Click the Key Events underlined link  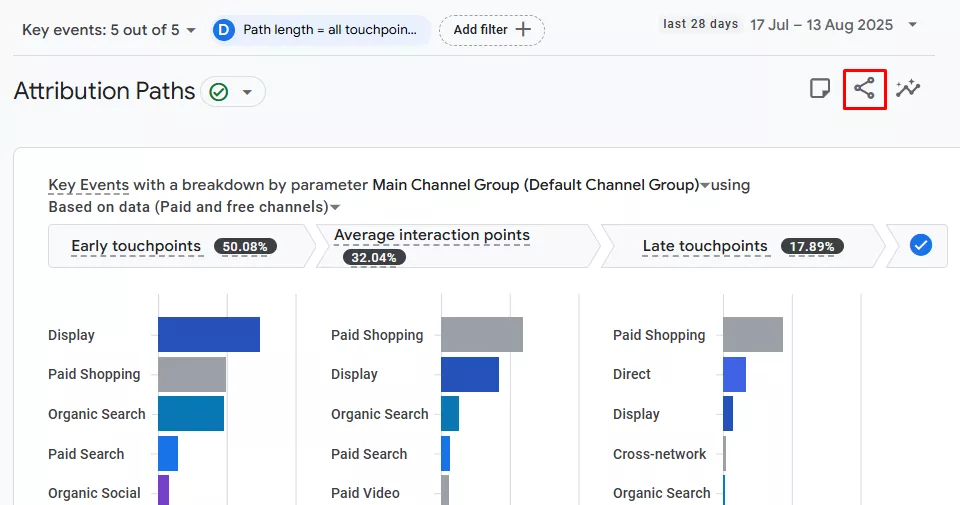pos(88,185)
